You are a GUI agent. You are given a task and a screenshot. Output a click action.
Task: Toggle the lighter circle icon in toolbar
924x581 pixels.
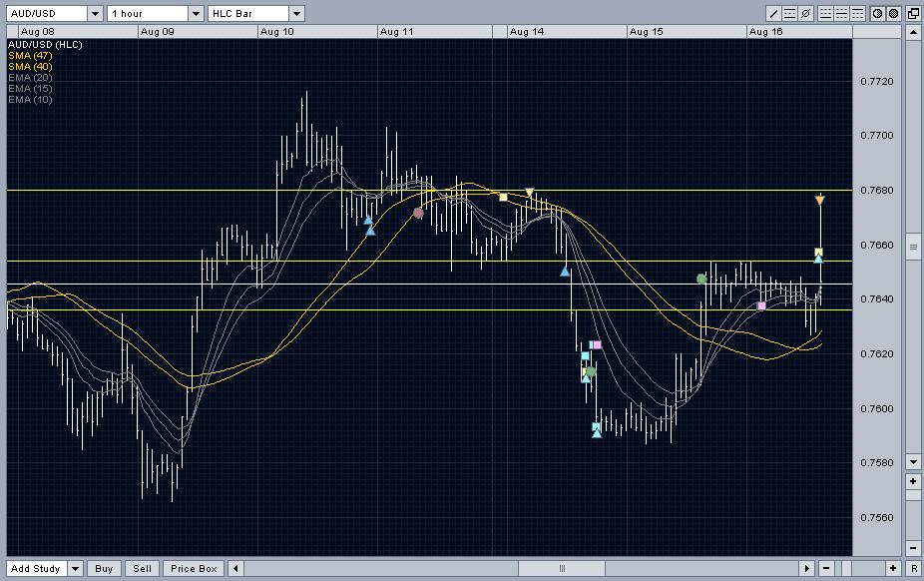pyautogui.click(x=877, y=14)
